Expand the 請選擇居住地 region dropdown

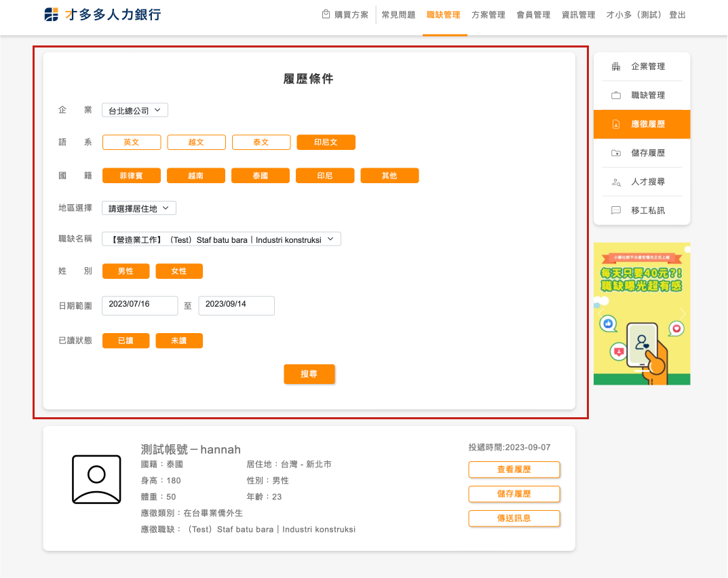[x=139, y=208]
